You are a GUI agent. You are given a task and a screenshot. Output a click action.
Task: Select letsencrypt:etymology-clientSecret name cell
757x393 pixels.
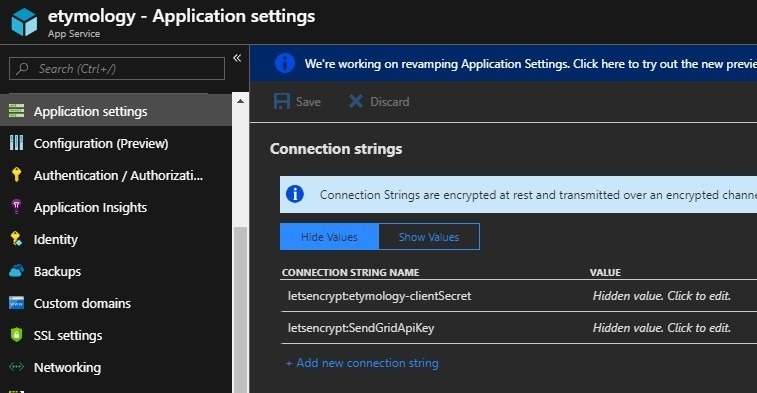tap(379, 295)
